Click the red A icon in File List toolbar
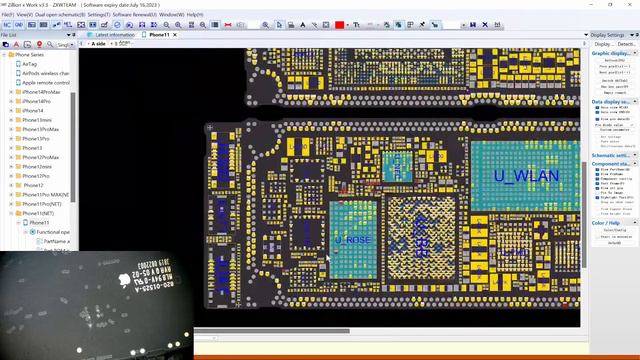This screenshot has width=640, height=360. [16, 44]
